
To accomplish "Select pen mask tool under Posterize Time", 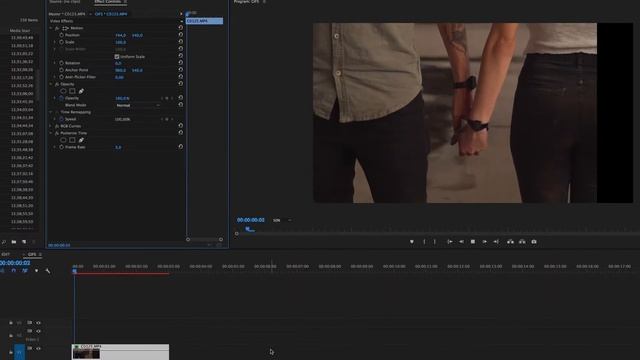I will pyautogui.click(x=81, y=140).
